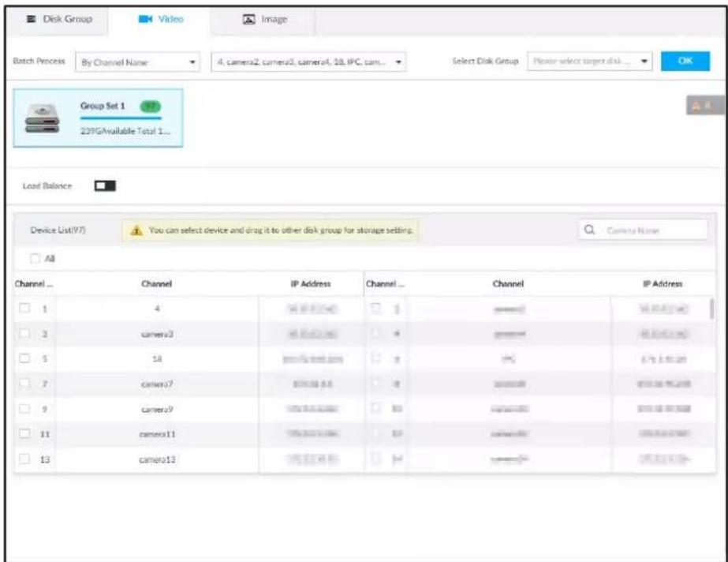728x562 pixels.
Task: Click the green 97 badge on Group Set 1
Action: click(x=151, y=107)
